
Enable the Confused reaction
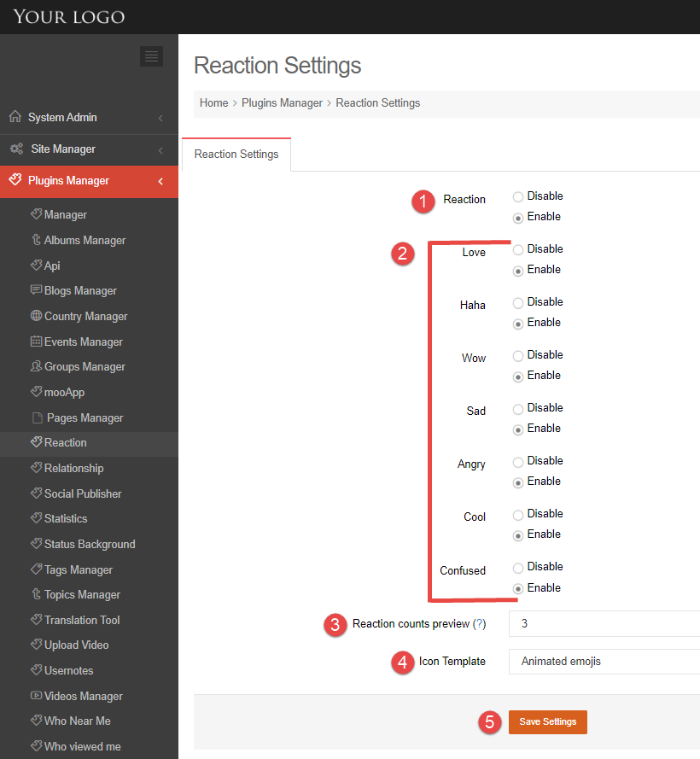[518, 588]
